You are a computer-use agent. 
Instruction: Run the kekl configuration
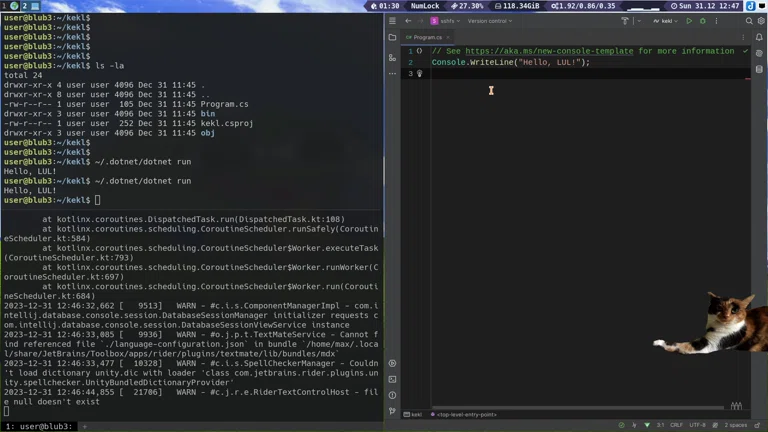click(689, 20)
